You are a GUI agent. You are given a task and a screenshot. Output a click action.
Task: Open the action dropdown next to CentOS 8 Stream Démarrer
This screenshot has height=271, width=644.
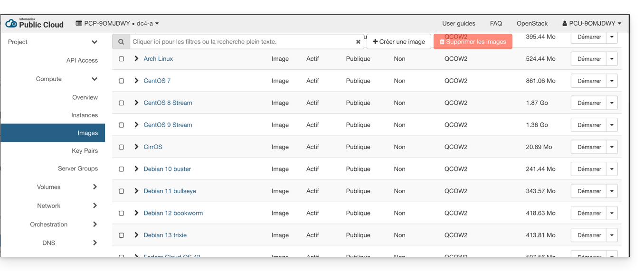point(612,103)
